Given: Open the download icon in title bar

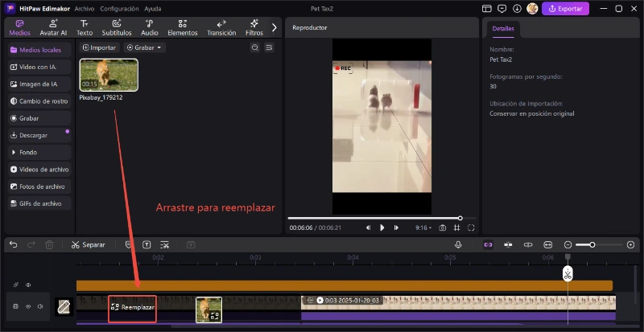Looking at the screenshot, I should pyautogui.click(x=517, y=9).
